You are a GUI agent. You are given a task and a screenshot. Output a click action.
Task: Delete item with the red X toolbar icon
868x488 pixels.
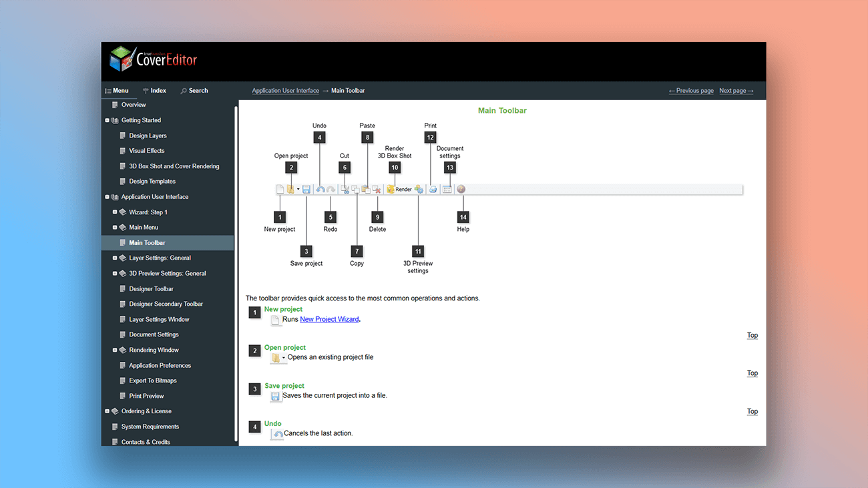click(x=376, y=189)
